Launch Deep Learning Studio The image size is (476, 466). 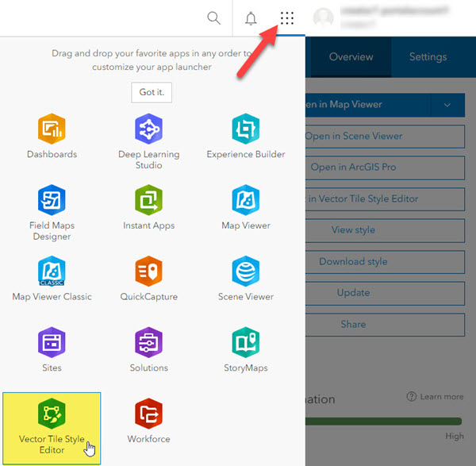click(x=149, y=129)
